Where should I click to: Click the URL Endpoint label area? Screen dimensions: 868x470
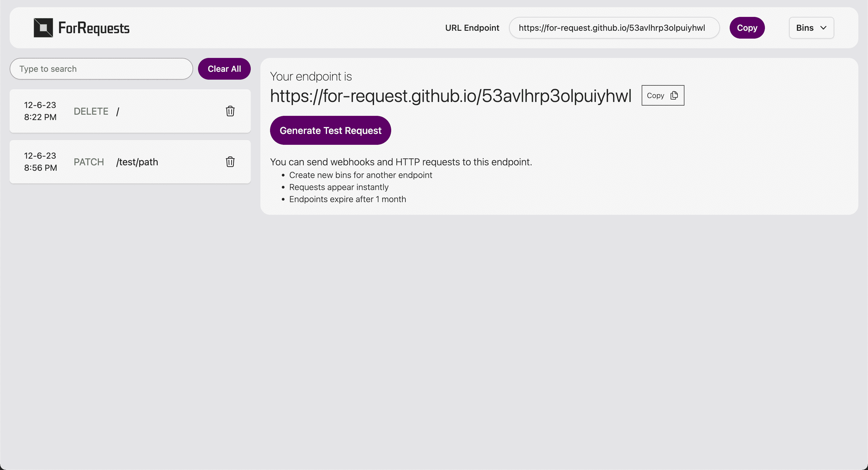[472, 28]
